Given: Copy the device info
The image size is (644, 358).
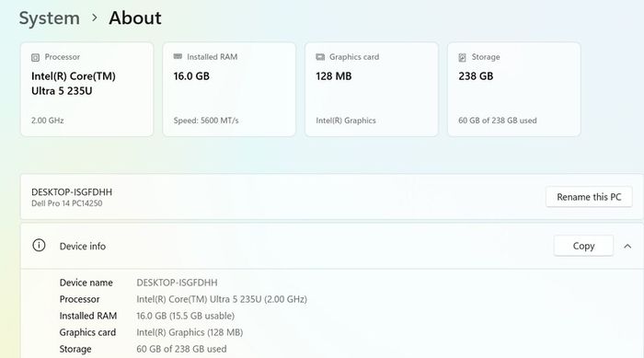Looking at the screenshot, I should coord(583,246).
